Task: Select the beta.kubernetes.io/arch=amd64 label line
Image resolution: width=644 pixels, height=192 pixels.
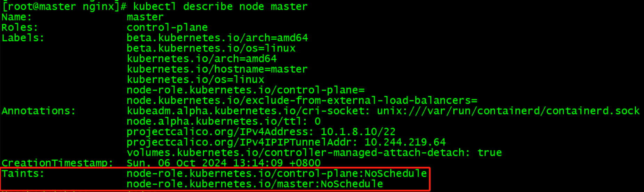Action: (217, 38)
